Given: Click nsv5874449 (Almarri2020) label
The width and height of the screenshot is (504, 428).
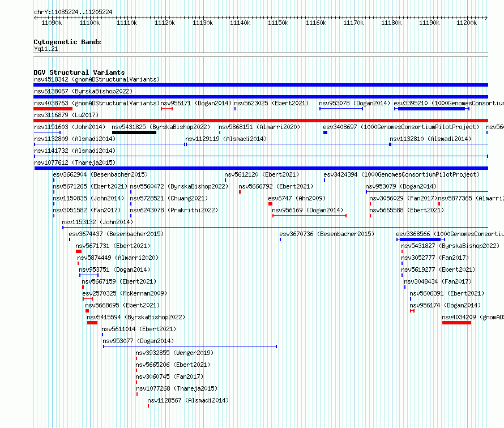Looking at the screenshot, I should point(118,258).
